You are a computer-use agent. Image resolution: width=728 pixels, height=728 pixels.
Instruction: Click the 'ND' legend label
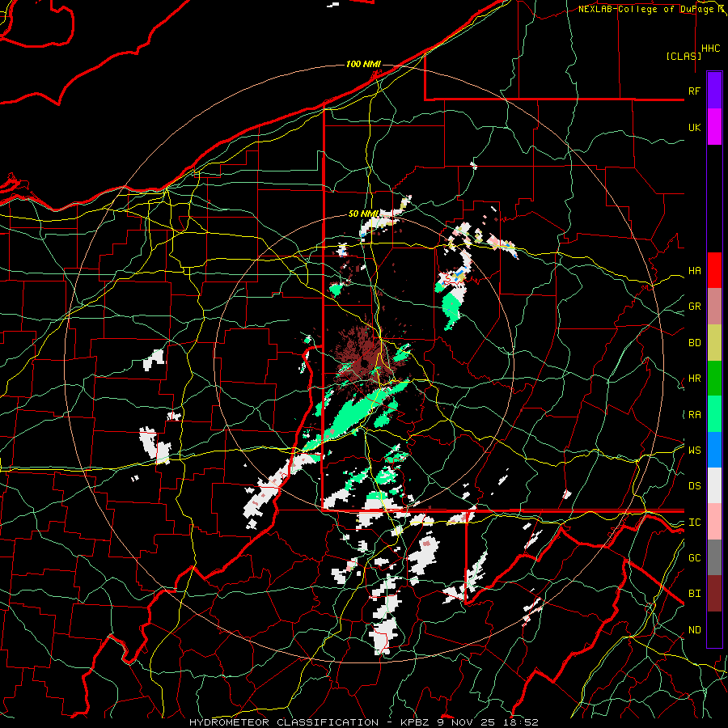tap(694, 630)
